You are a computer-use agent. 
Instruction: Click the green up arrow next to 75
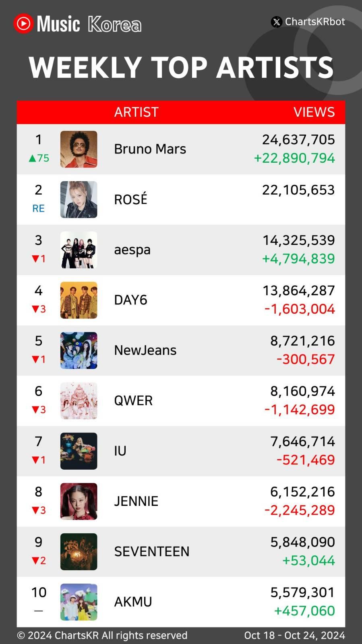click(x=32, y=158)
